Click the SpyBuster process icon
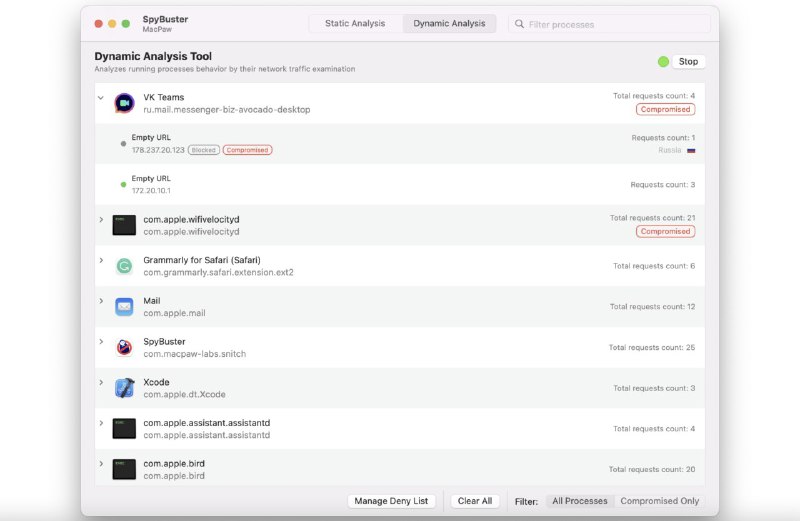The height and width of the screenshot is (521, 800). [x=124, y=348]
